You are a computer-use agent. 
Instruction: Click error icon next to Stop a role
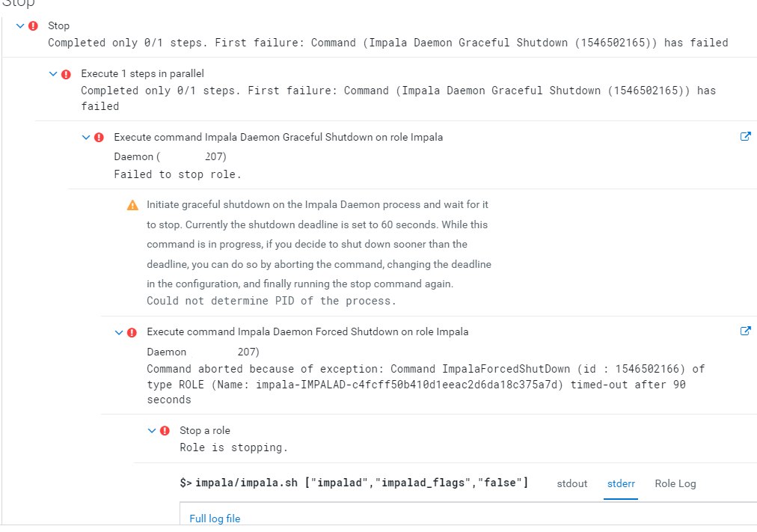click(165, 431)
